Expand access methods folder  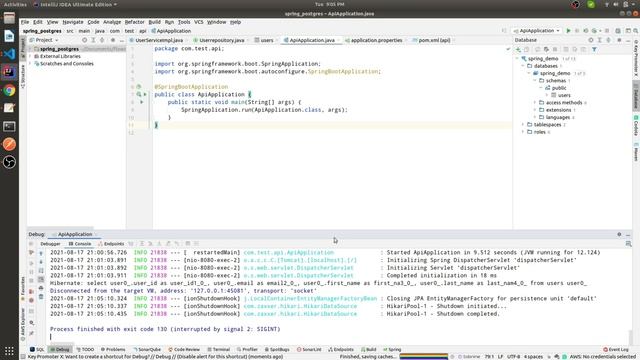click(535, 102)
